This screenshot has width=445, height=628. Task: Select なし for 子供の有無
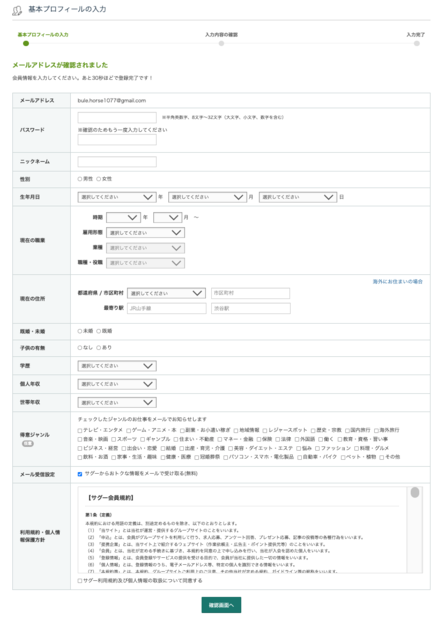[80, 348]
